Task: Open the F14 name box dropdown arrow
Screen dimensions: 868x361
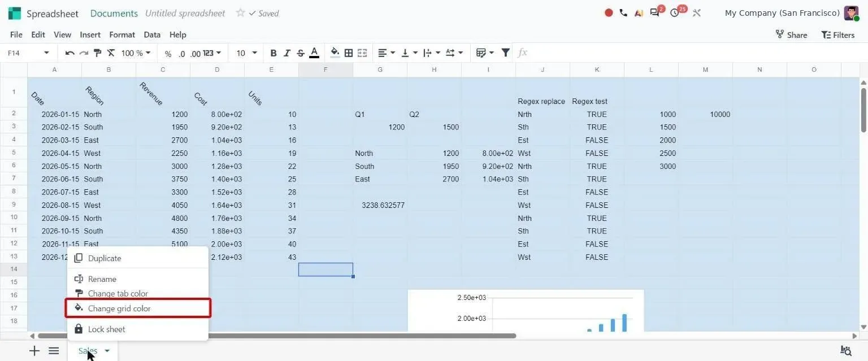Action: pos(46,53)
